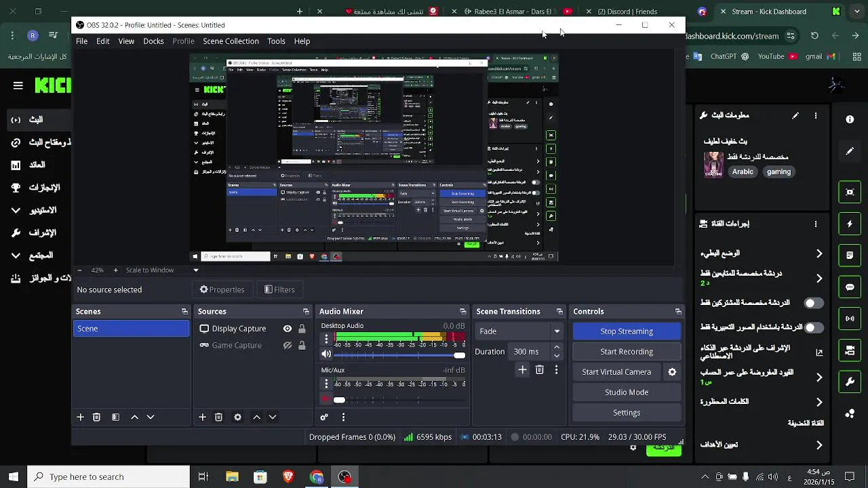Image resolution: width=868 pixels, height=488 pixels.
Task: Open the Tools menu
Action: [x=276, y=41]
